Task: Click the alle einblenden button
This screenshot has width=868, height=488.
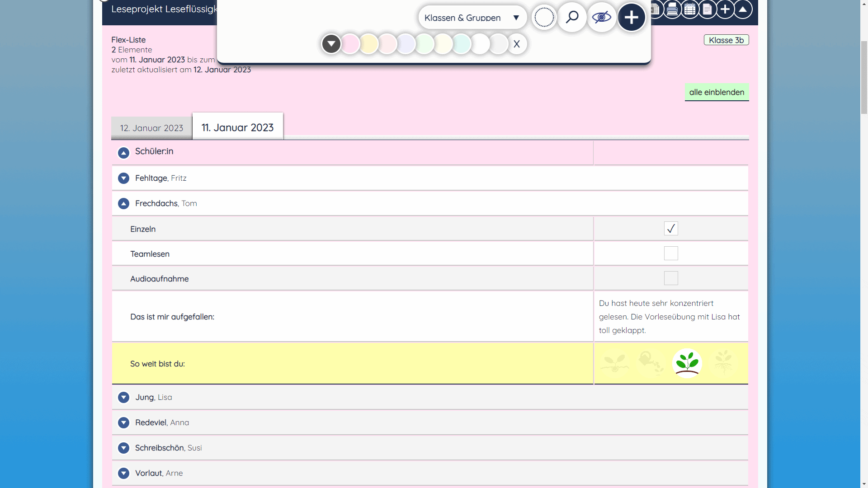Action: tap(717, 92)
